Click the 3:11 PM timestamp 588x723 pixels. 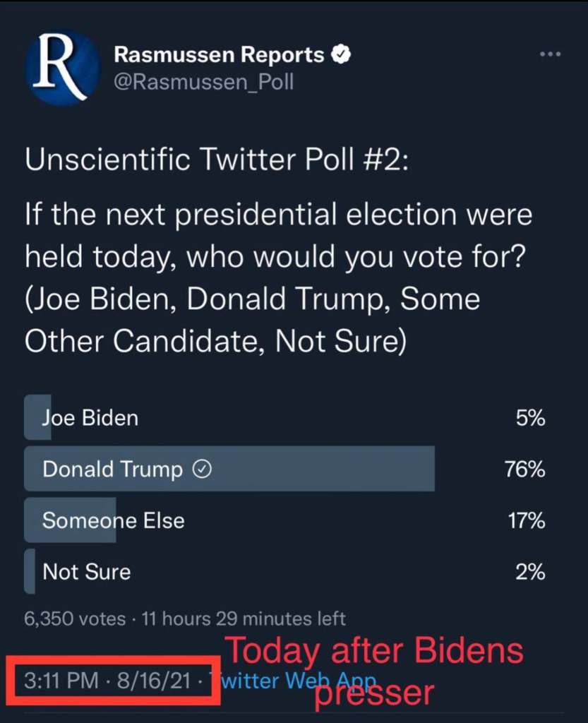[x=61, y=681]
